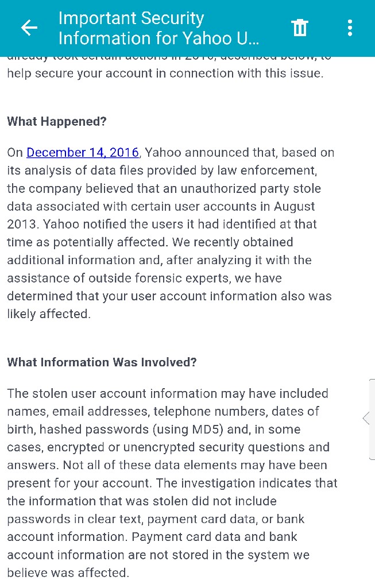Tap the closing line 'believe was affected.'
The height and width of the screenshot is (588, 375).
(67, 572)
